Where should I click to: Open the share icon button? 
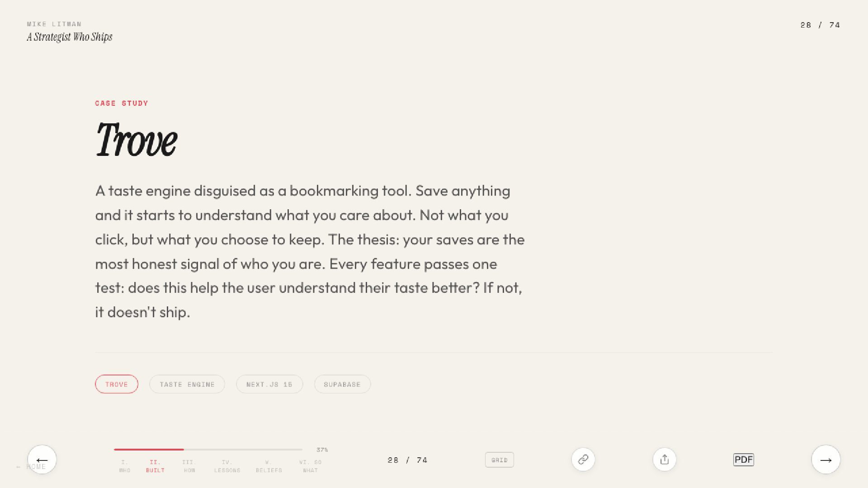click(664, 460)
